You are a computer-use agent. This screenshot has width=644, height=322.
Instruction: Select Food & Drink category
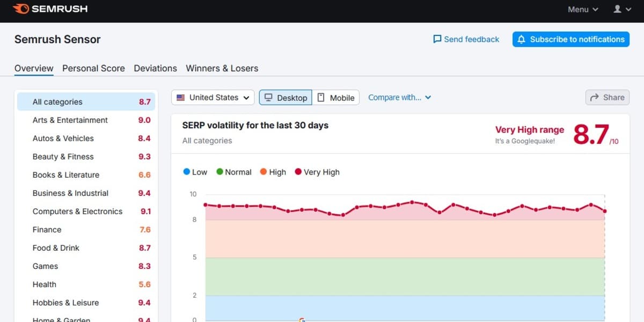[86, 248]
